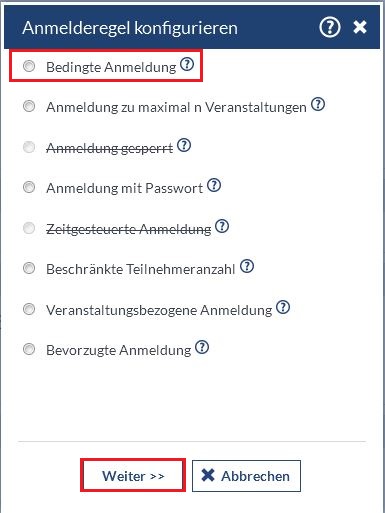385x513 pixels.
Task: Choose Veranstaltungsbezogene Anmeldung radio option
Action: click(29, 309)
